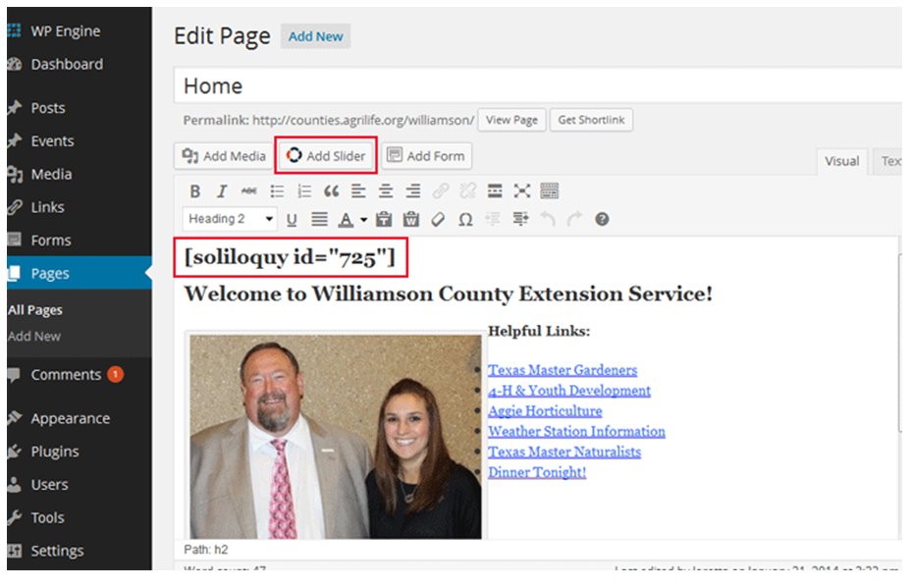Decrease indent with the outdent icon
The height and width of the screenshot is (588, 913).
tap(493, 220)
